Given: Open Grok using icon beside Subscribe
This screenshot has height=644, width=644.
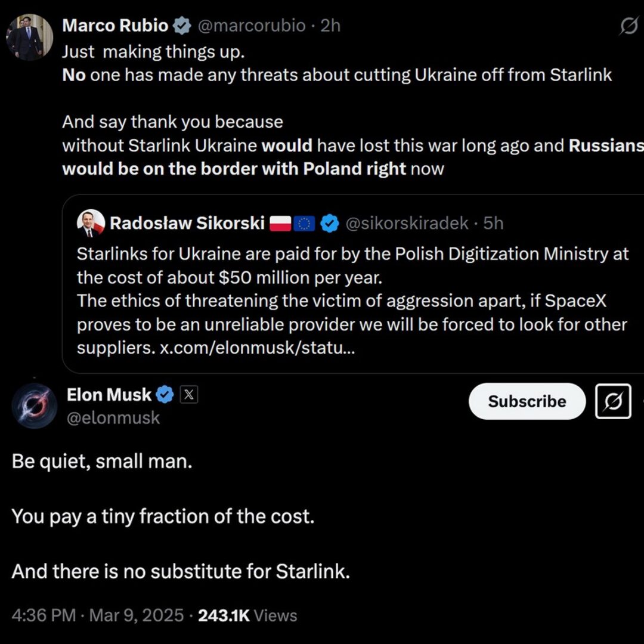Looking at the screenshot, I should coord(613,401).
